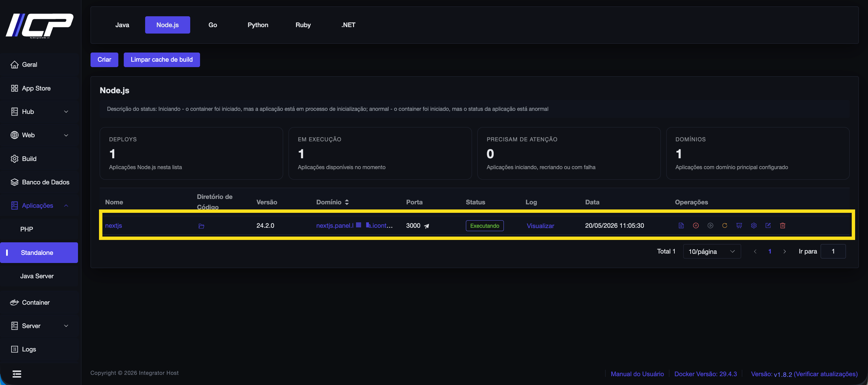The height and width of the screenshot is (385, 868).
Task: Click the Build gear icon in sidebar
Action: pyautogui.click(x=14, y=159)
